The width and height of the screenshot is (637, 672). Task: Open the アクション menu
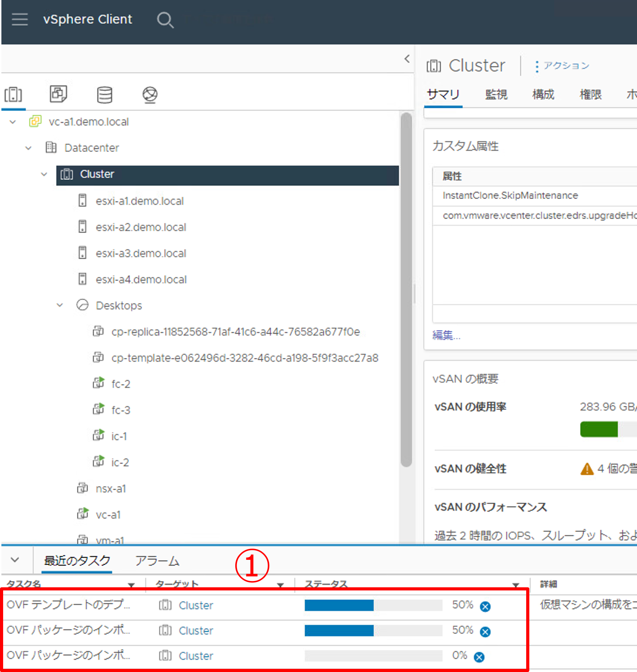(562, 66)
